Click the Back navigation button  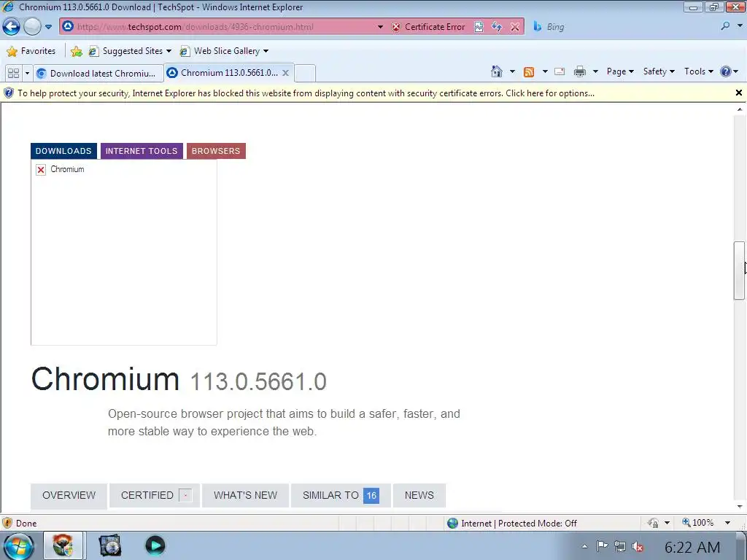pyautogui.click(x=12, y=27)
